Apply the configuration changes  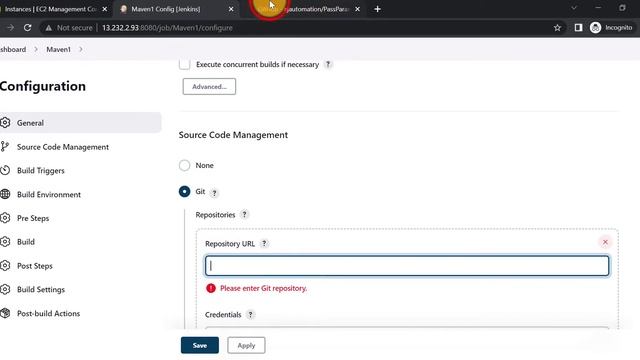(246, 345)
